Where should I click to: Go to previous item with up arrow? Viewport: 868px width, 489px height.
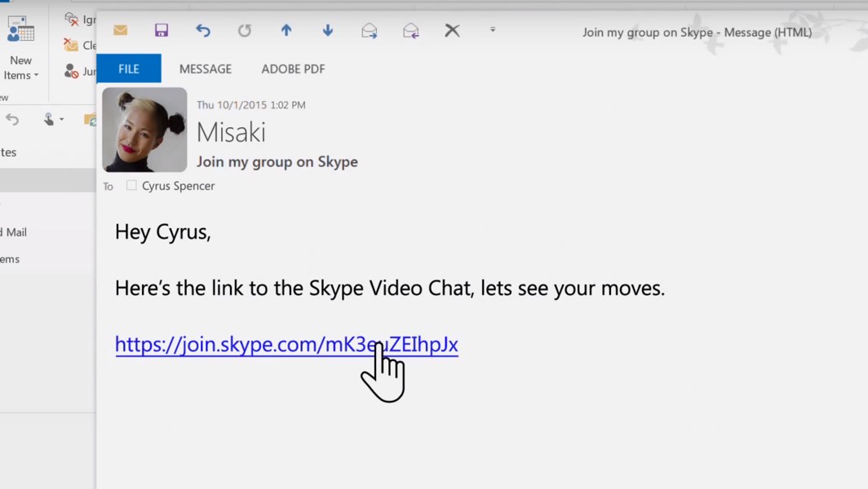pyautogui.click(x=286, y=31)
